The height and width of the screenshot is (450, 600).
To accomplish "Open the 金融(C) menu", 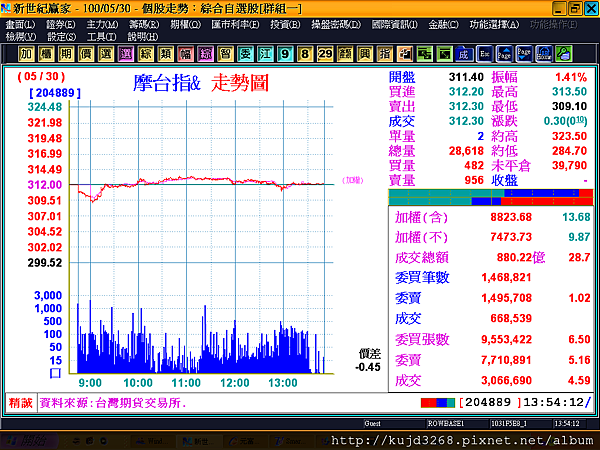I will (443, 25).
